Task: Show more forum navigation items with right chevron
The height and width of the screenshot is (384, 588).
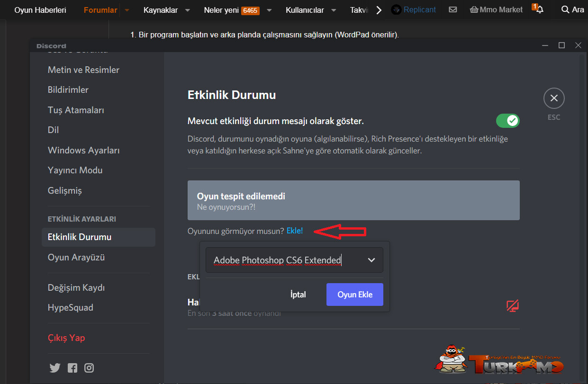Action: [379, 10]
